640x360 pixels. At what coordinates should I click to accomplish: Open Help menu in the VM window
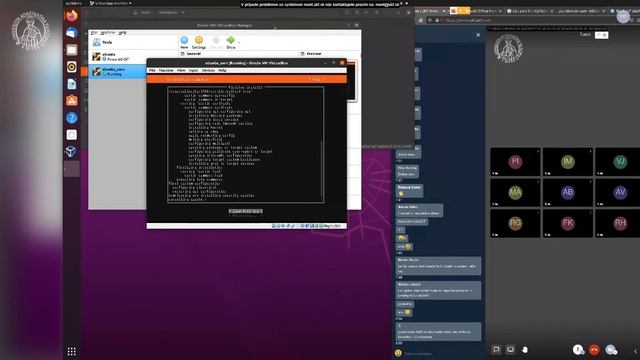pos(222,70)
